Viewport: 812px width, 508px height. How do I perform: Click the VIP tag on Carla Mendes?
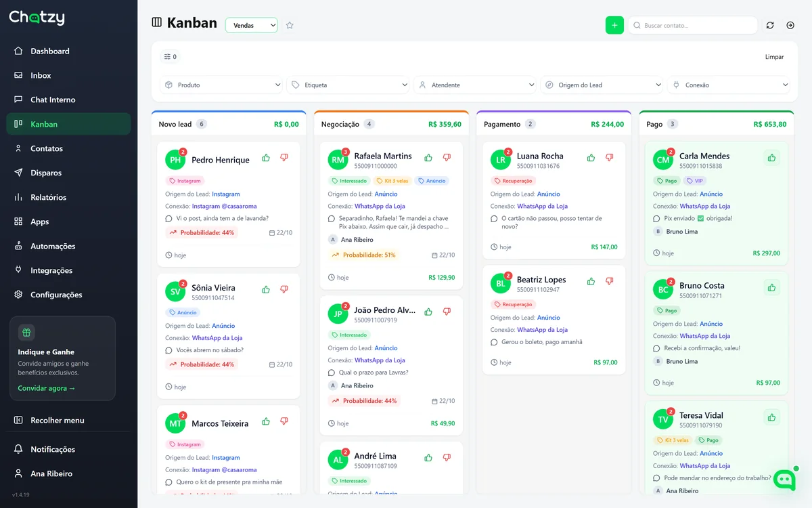click(x=694, y=181)
